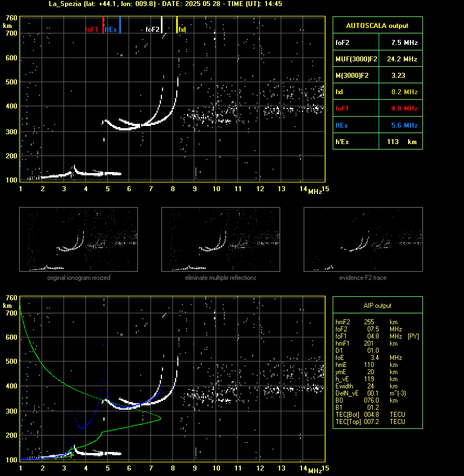Click the '7.5 MHz' value in AUTOSCALA table
Screen dimensions: 464x476
(x=404, y=43)
